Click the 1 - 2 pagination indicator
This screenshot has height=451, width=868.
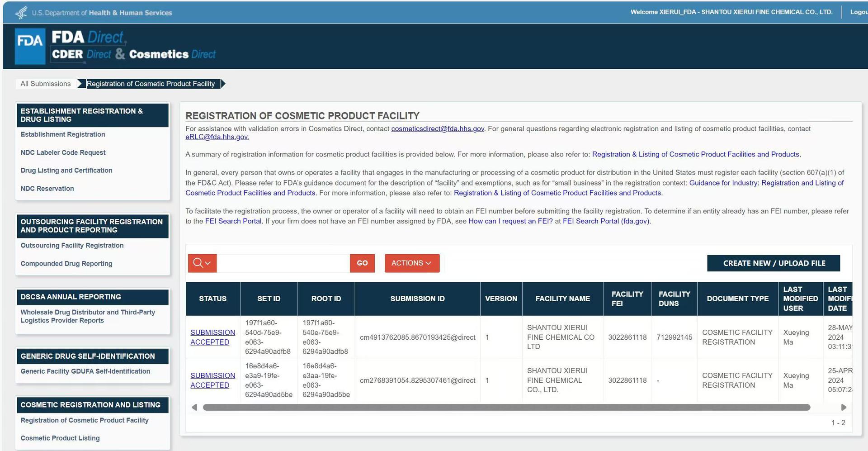838,423
